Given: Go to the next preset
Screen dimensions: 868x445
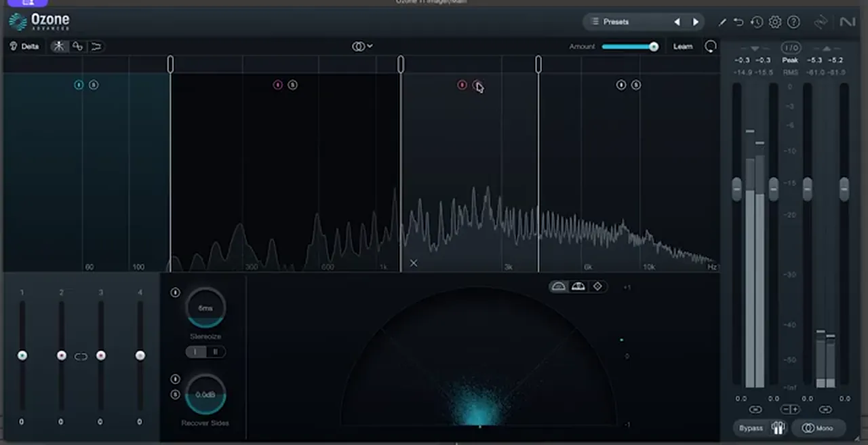Looking at the screenshot, I should [695, 22].
